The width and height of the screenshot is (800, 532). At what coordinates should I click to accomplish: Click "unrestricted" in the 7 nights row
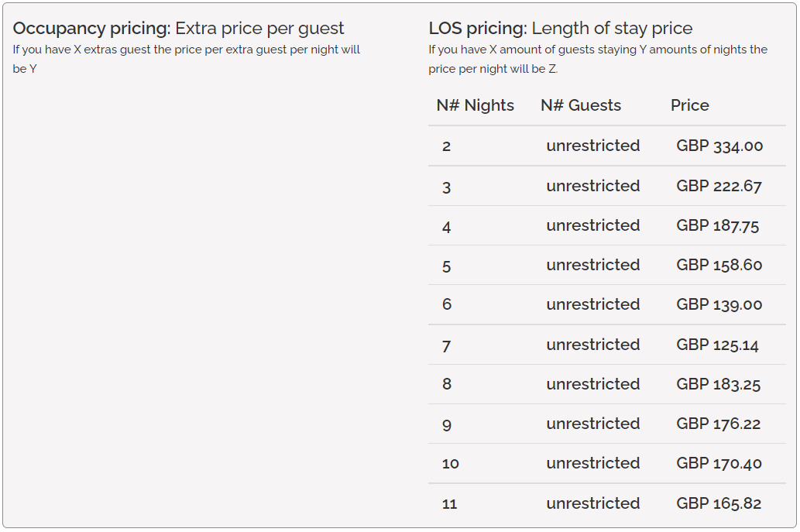pyautogui.click(x=592, y=345)
